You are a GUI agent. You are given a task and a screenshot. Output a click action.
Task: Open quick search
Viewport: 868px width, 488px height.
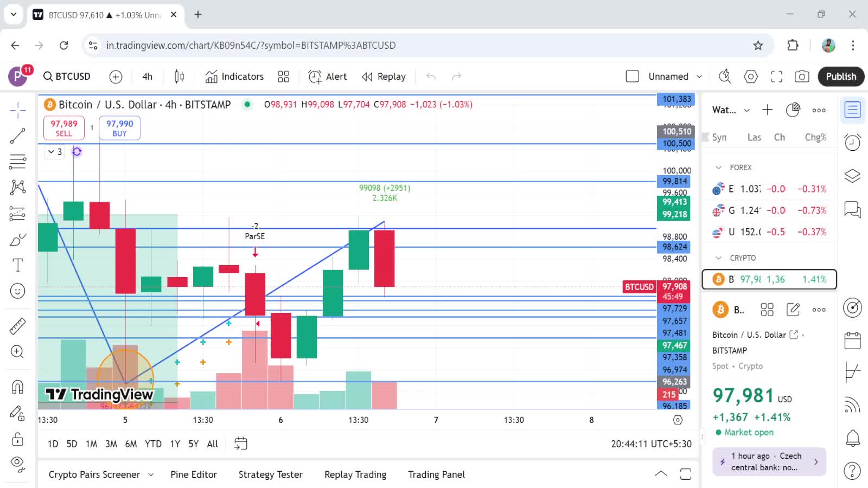725,76
